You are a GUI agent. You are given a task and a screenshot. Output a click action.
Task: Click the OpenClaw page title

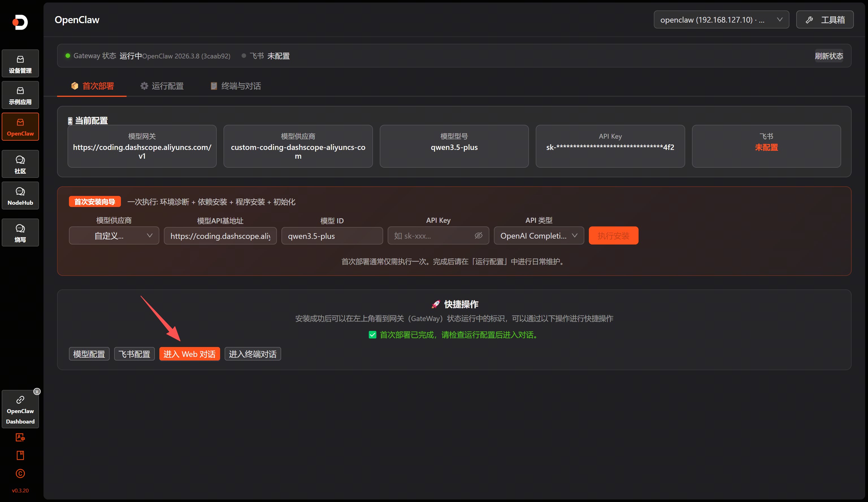77,20
